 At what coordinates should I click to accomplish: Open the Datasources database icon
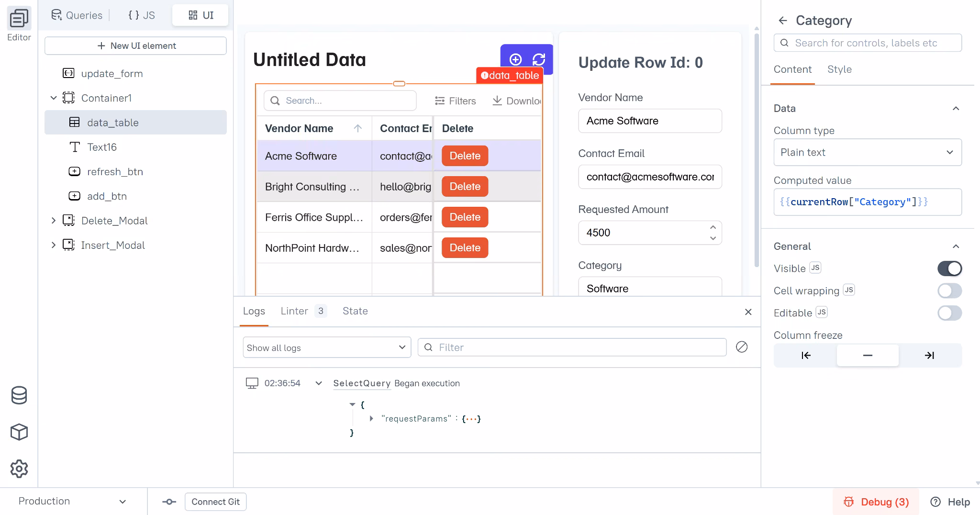(x=19, y=395)
